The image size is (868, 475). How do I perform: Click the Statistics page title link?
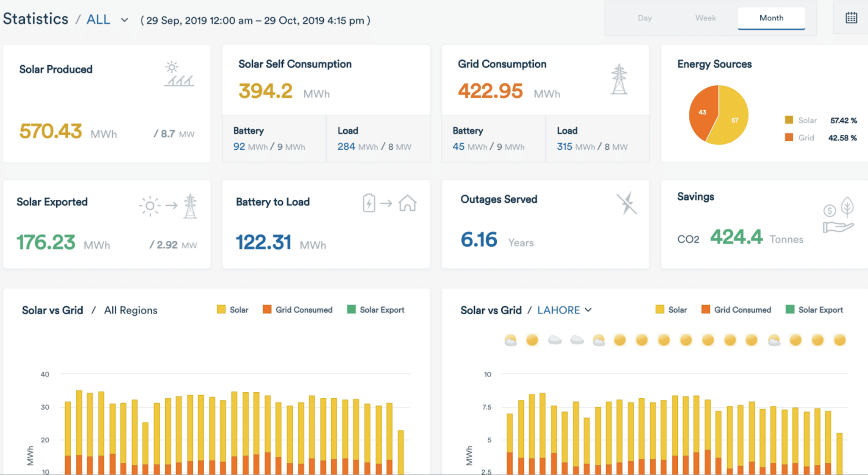(36, 19)
